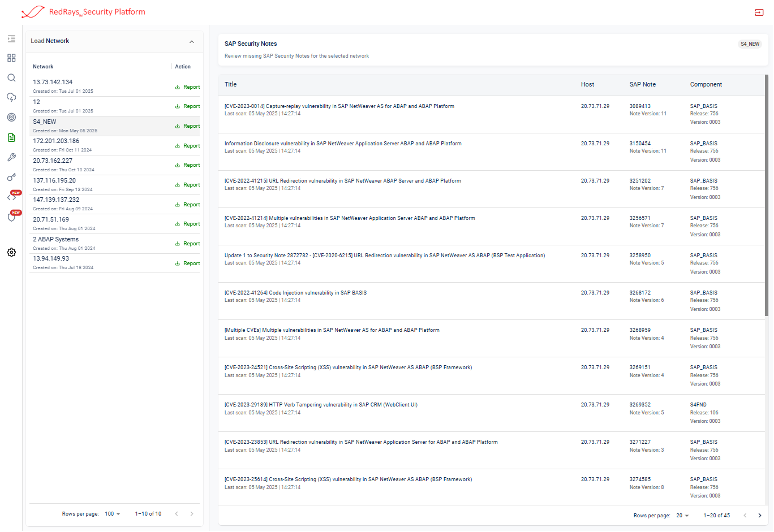Click SAP Note number 3089413
This screenshot has width=774, height=532.
point(640,106)
